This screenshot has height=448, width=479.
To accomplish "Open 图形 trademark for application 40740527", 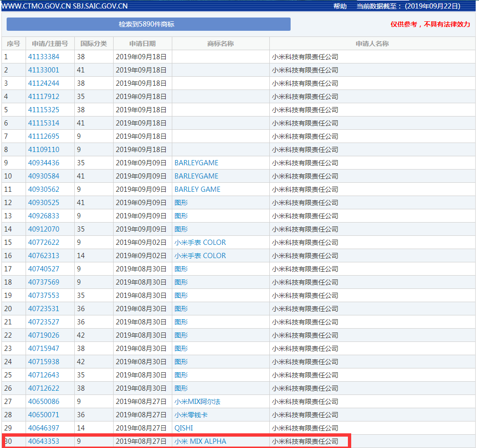I will 181,269.
